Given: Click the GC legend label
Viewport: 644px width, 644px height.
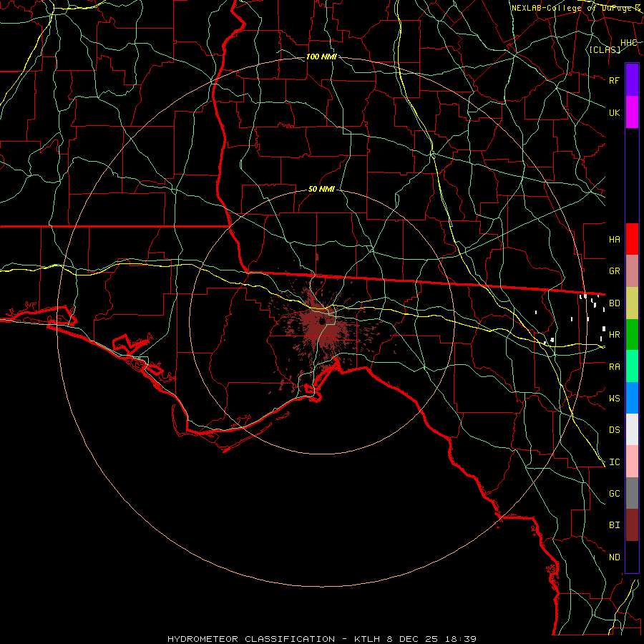Looking at the screenshot, I should (614, 494).
